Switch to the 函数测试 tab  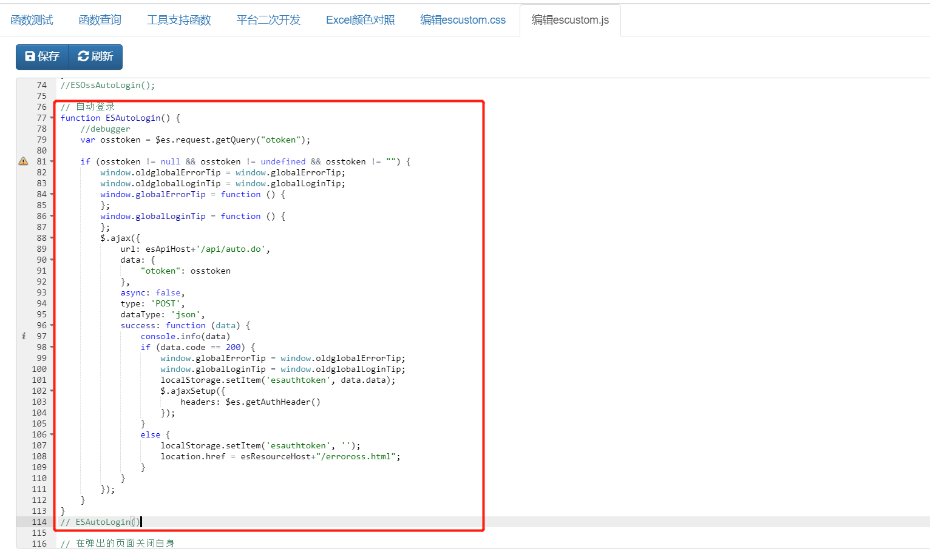click(32, 20)
